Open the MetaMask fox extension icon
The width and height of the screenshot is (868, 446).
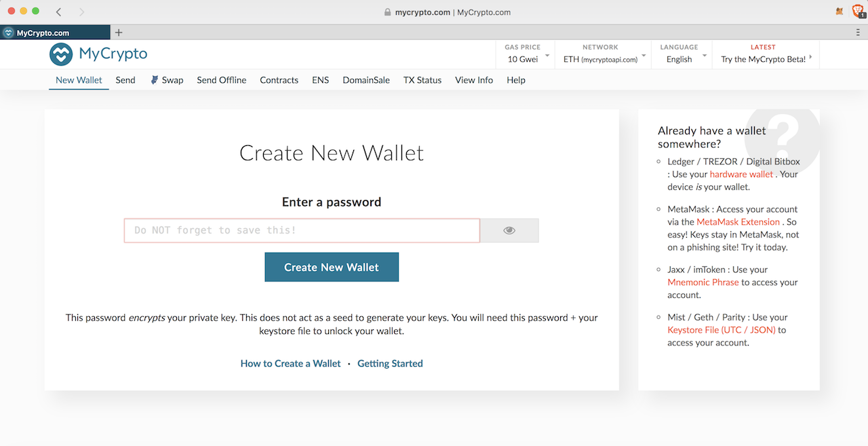[x=840, y=12]
